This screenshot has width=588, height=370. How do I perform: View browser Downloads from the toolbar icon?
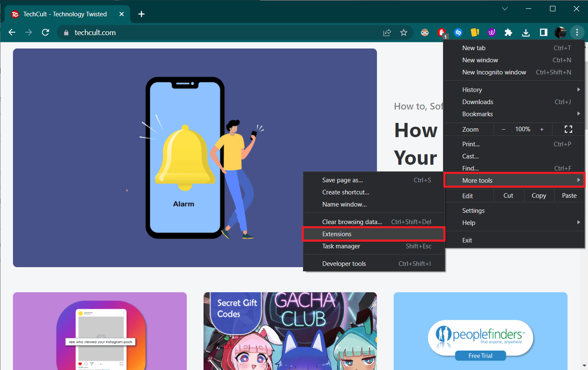tap(526, 32)
